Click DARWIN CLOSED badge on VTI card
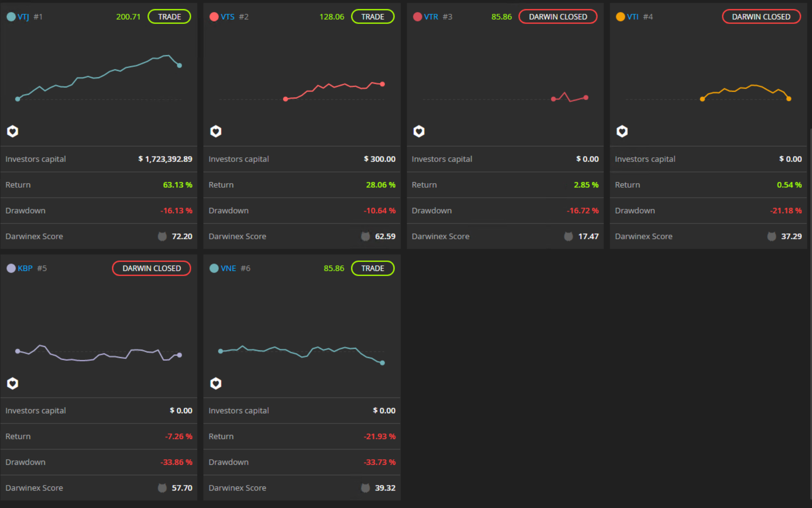This screenshot has height=508, width=812. point(761,17)
